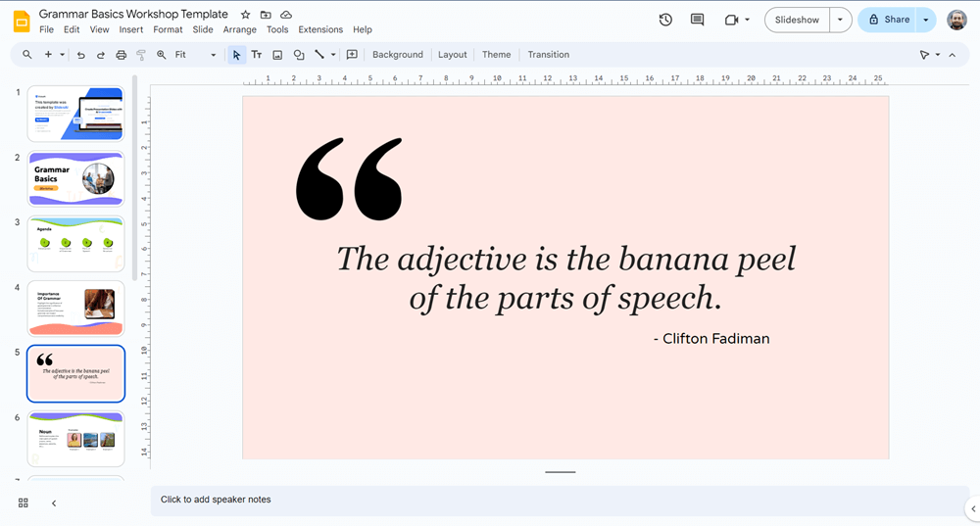
Task: Open the Arrange menu
Action: [239, 30]
